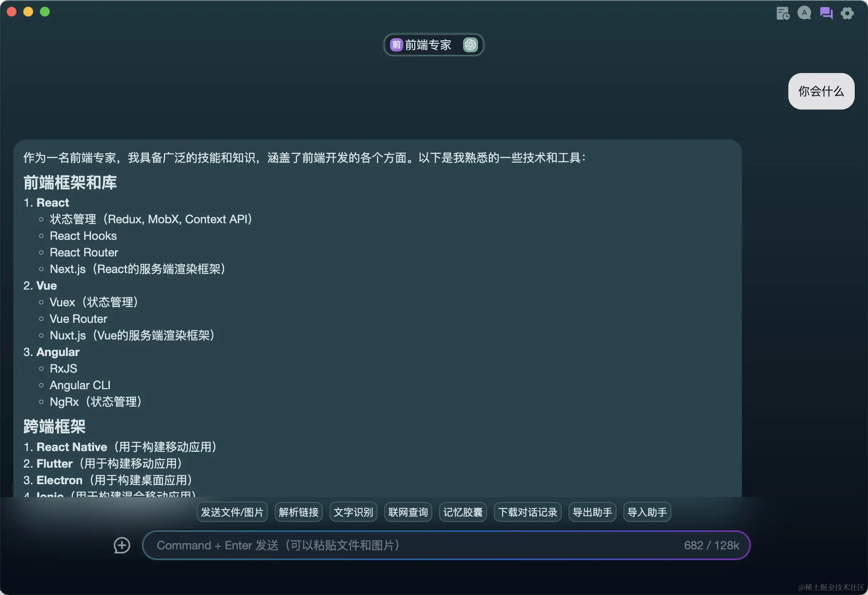
Task: Click 发送文件/图片 button
Action: click(232, 512)
